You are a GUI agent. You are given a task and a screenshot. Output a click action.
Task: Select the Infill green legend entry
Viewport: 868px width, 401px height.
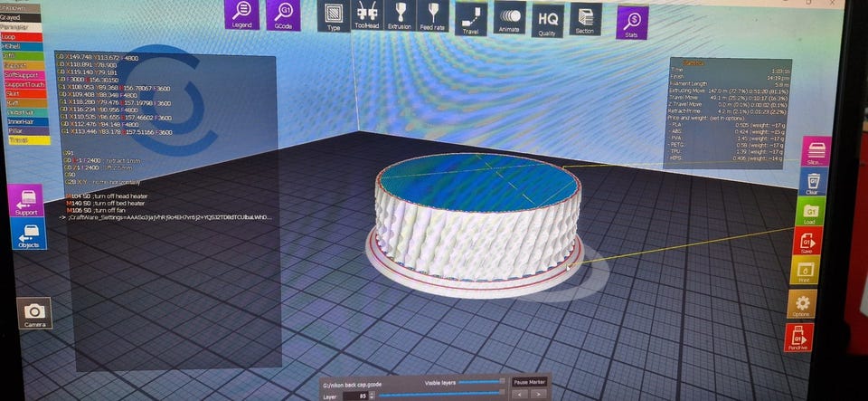click(22, 56)
